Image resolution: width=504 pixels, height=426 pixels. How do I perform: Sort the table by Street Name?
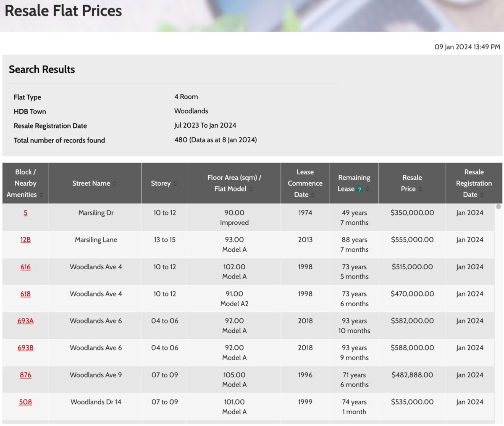click(115, 183)
